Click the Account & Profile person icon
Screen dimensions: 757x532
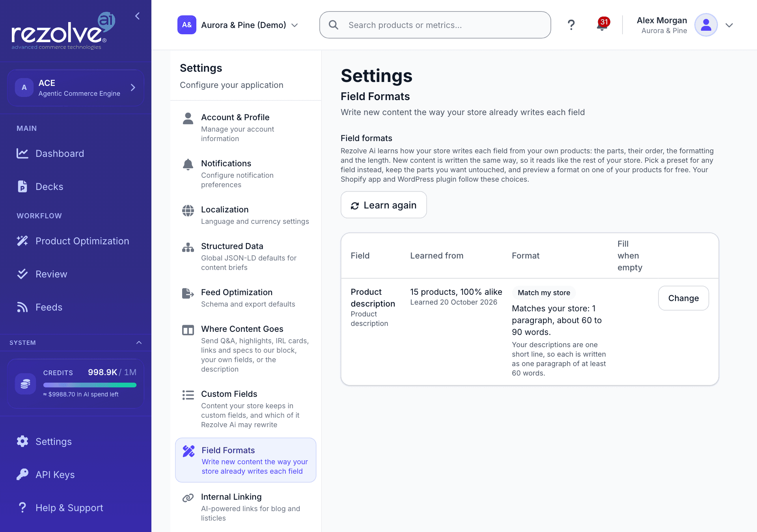(x=188, y=118)
